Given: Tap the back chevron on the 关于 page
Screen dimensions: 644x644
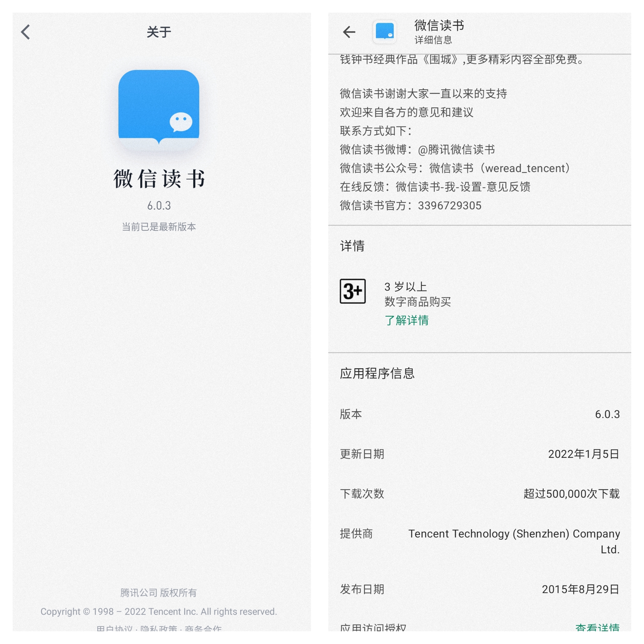Looking at the screenshot, I should (x=25, y=32).
